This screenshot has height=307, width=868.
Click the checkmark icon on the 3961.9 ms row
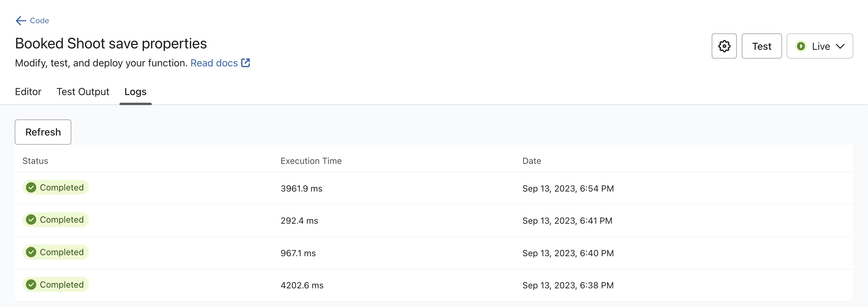[31, 187]
